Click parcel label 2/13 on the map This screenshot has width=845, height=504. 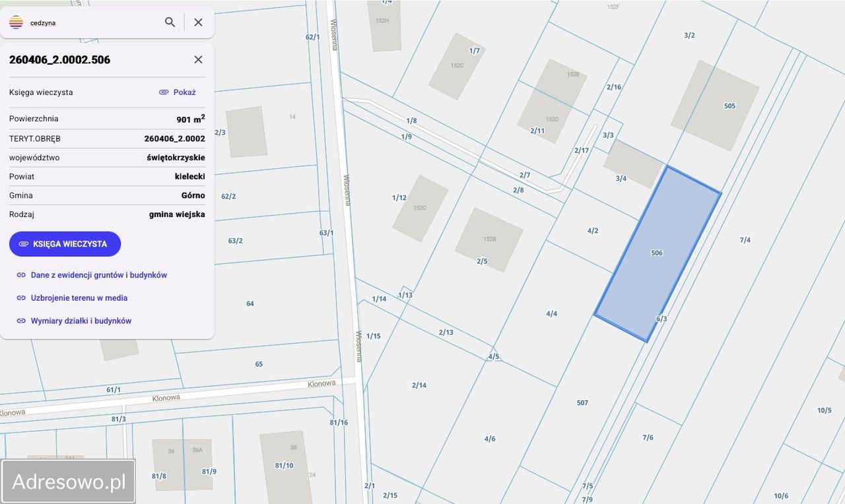coord(446,332)
